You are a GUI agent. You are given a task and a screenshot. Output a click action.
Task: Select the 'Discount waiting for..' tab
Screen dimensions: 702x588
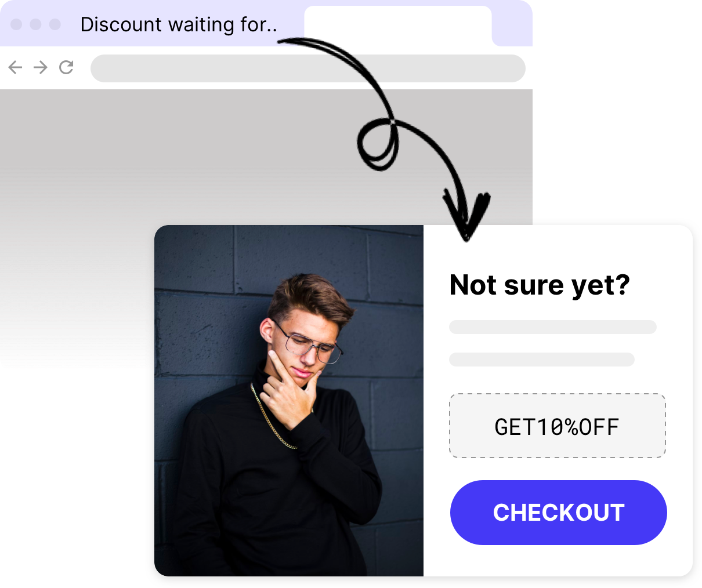pyautogui.click(x=179, y=24)
